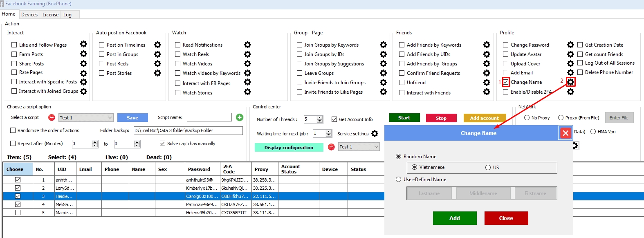Increase Number of Threads stepper

(x=320, y=117)
